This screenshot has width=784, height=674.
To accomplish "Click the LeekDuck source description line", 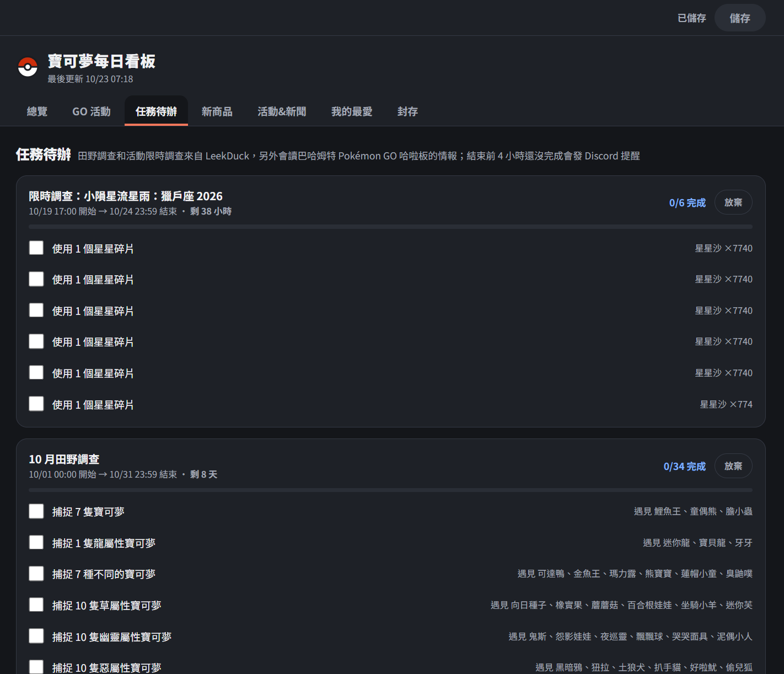I will 359,156.
